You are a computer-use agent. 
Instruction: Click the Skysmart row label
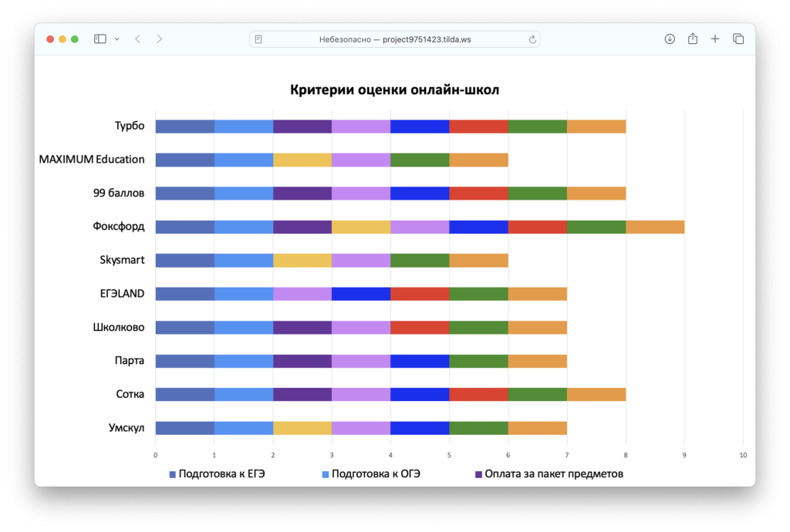(122, 260)
